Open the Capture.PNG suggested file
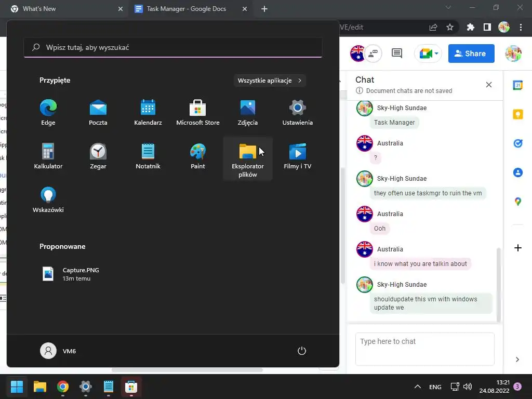 pos(71,274)
